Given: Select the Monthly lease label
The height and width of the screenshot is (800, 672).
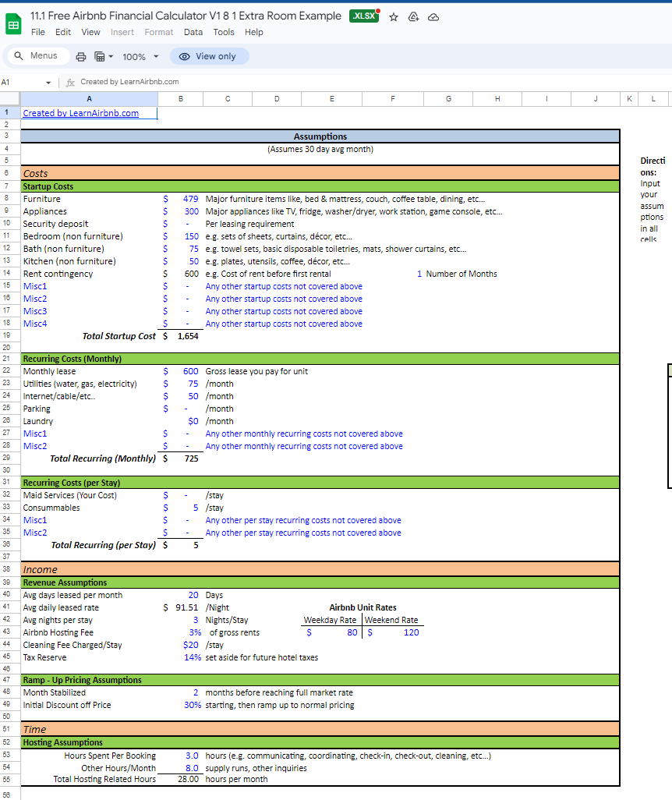Looking at the screenshot, I should [x=49, y=371].
